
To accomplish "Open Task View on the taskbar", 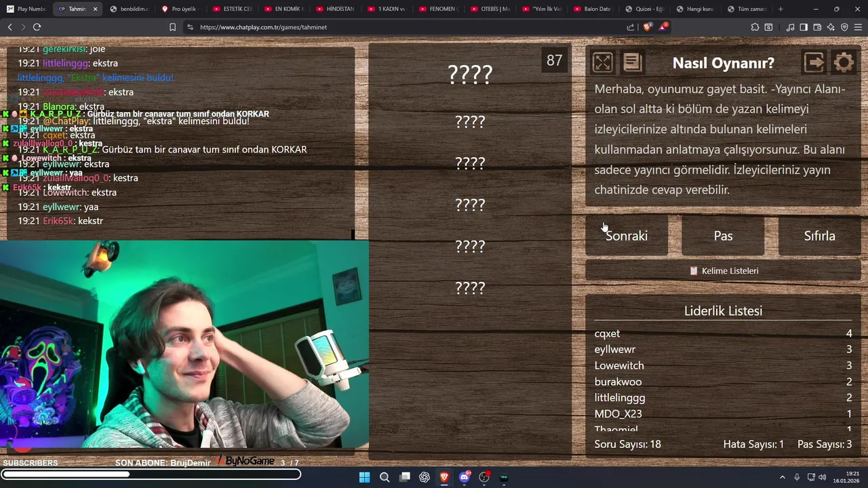I will pos(405,477).
